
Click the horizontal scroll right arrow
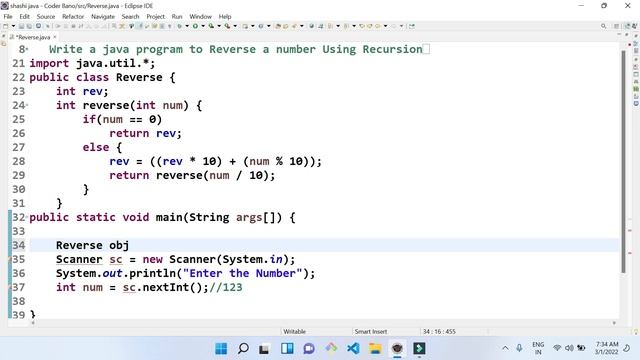click(x=614, y=323)
